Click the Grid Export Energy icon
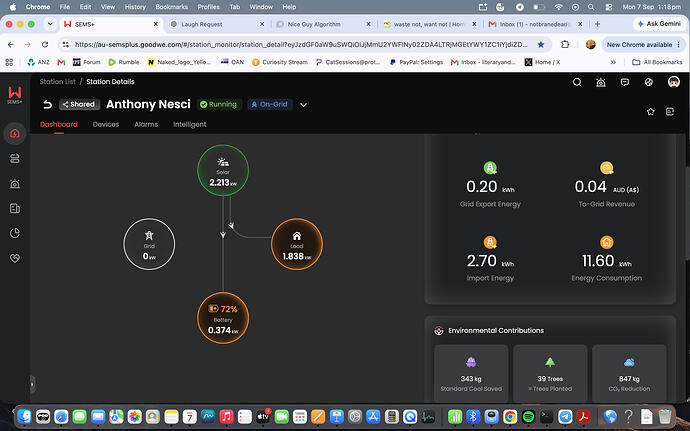 490,168
